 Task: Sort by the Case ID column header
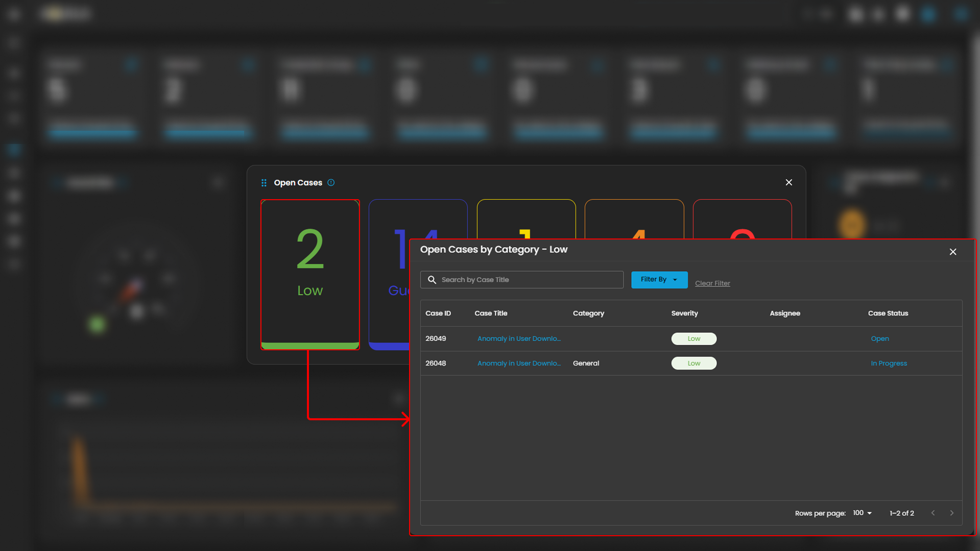(x=438, y=314)
